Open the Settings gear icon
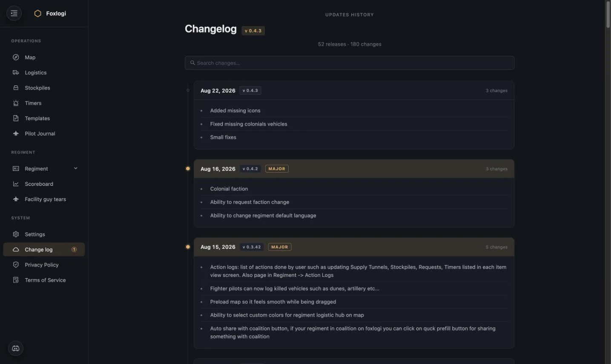611x364 pixels. coord(16,234)
